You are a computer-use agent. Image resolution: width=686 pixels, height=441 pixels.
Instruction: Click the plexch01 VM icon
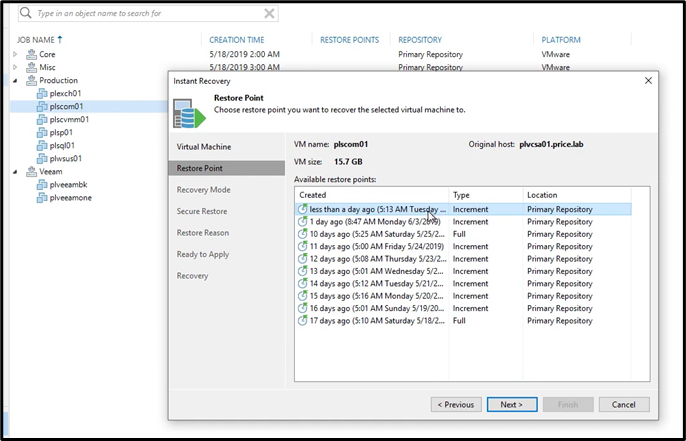pos(42,93)
